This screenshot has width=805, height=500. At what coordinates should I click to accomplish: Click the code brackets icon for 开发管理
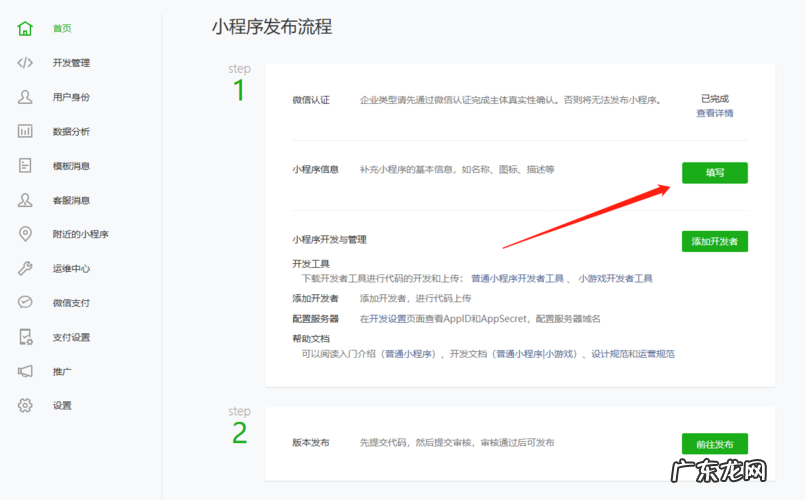(x=25, y=63)
